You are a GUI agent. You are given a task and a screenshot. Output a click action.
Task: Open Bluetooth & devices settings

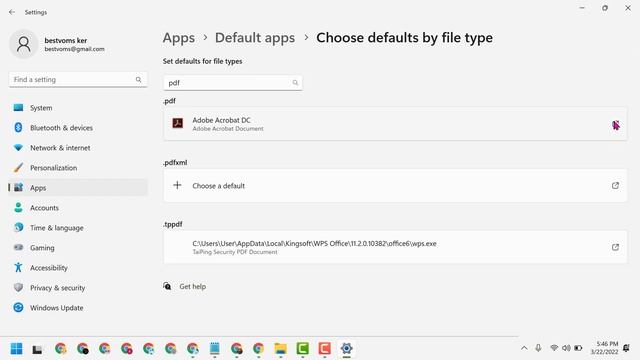[x=78, y=128]
